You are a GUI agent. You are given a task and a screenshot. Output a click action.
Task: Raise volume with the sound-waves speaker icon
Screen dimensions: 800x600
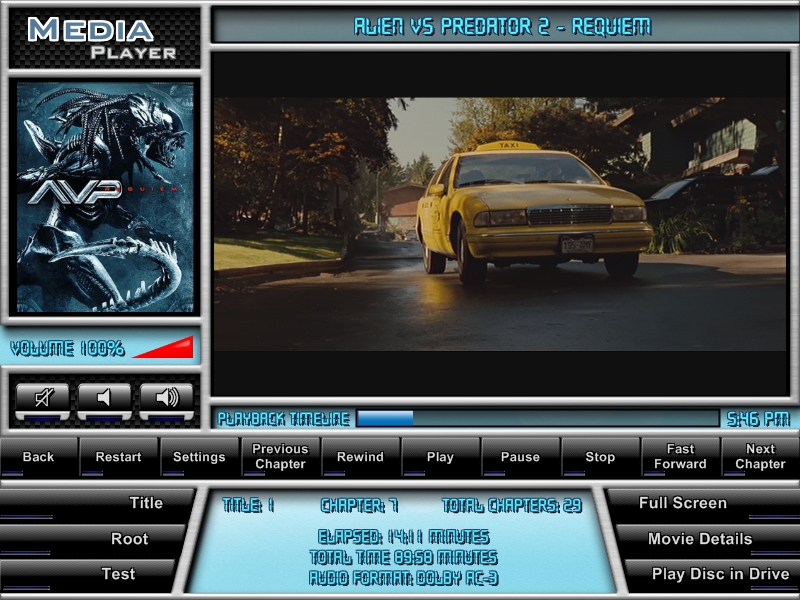[166, 400]
